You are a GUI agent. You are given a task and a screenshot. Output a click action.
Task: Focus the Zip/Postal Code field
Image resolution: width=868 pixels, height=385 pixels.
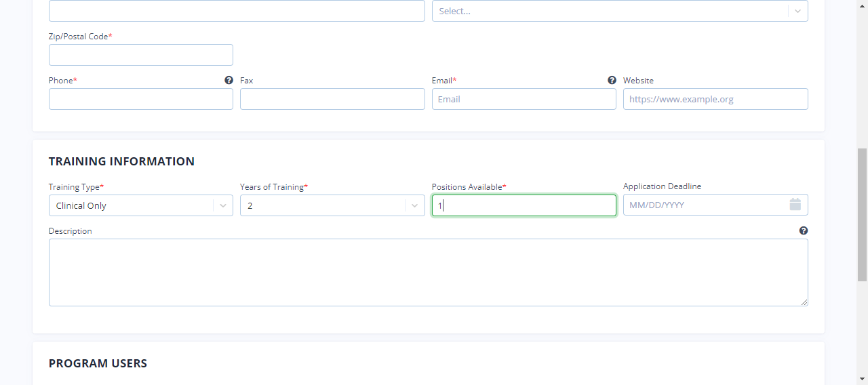point(141,55)
